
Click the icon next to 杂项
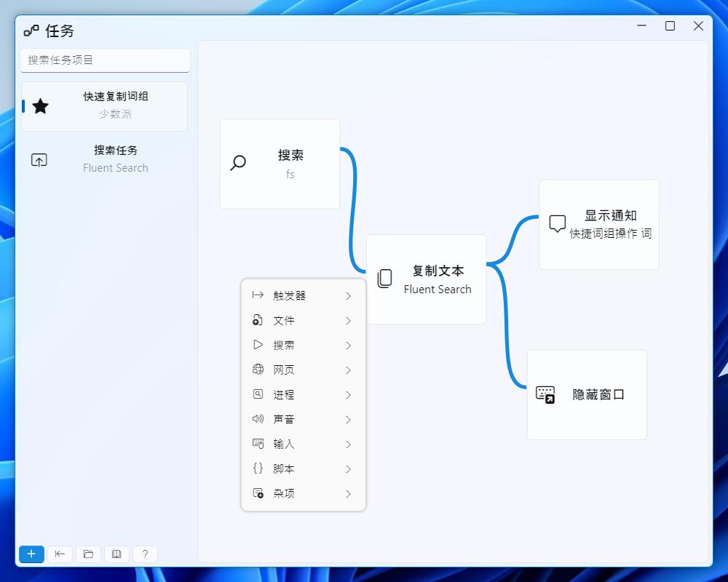258,493
